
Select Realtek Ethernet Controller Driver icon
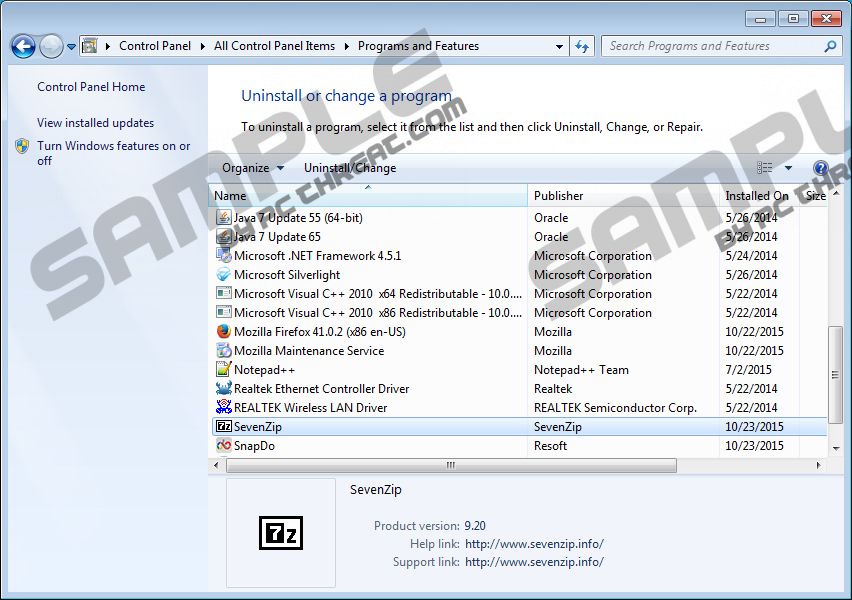223,389
